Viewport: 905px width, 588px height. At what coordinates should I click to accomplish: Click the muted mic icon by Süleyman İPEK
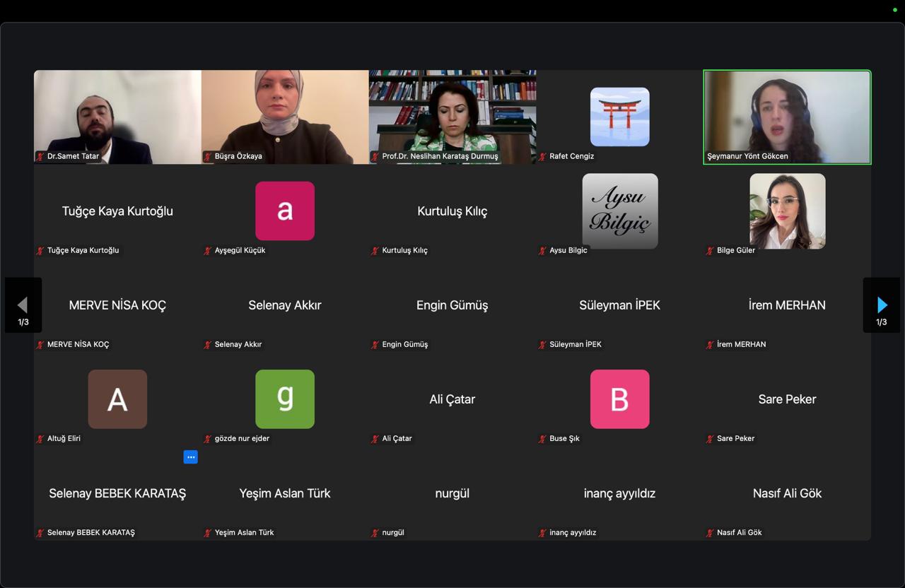tap(542, 345)
